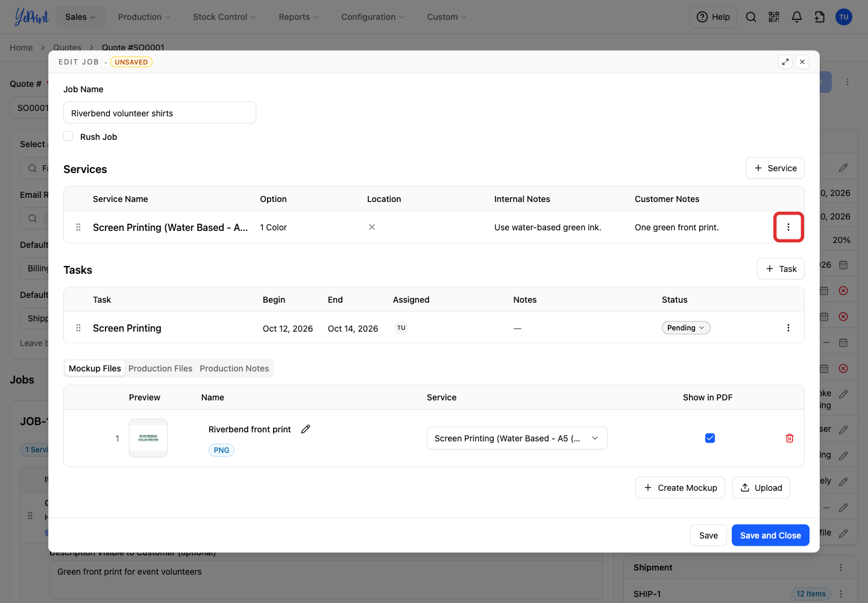This screenshot has height=603, width=868.
Task: Click the Upload button
Action: 761,488
